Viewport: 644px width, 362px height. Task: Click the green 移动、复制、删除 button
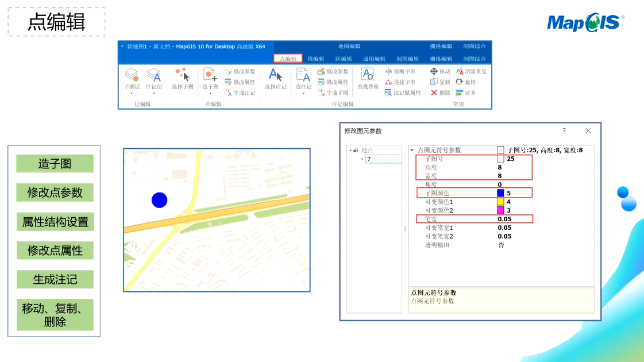click(55, 315)
